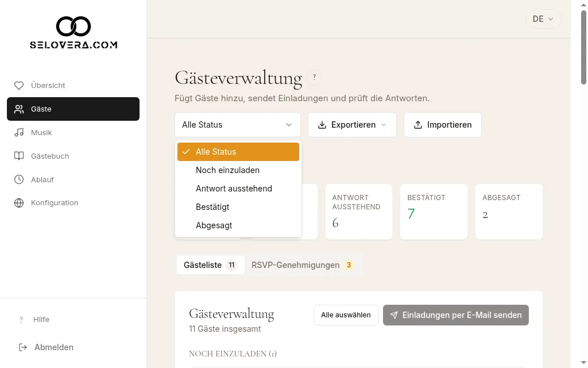Click the Selovera interlocking rings logo
Viewport: 588px width, 368px height.
pos(73,26)
